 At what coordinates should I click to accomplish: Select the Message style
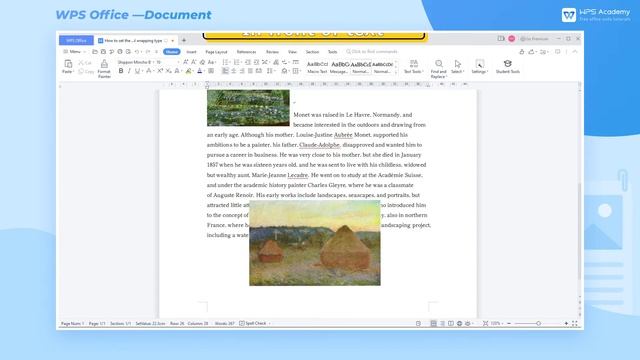coord(339,67)
